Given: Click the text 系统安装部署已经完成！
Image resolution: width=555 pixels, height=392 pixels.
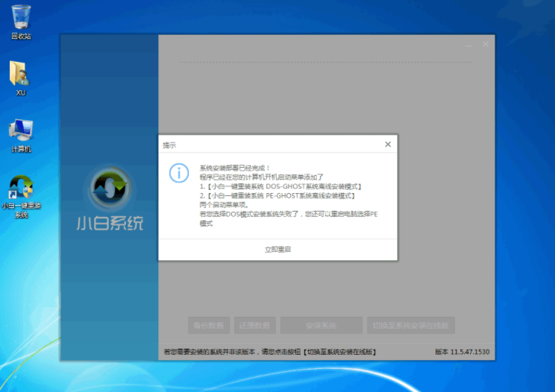Looking at the screenshot, I should [236, 168].
